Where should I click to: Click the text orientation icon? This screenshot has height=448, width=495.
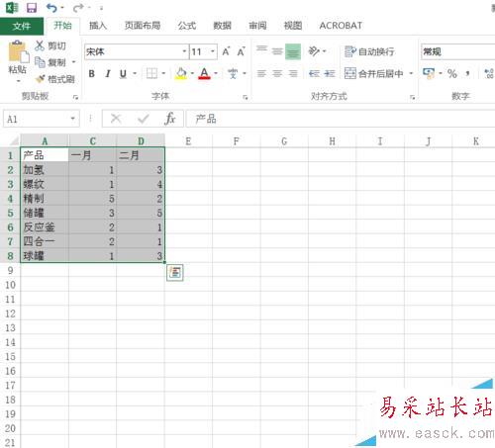(314, 51)
